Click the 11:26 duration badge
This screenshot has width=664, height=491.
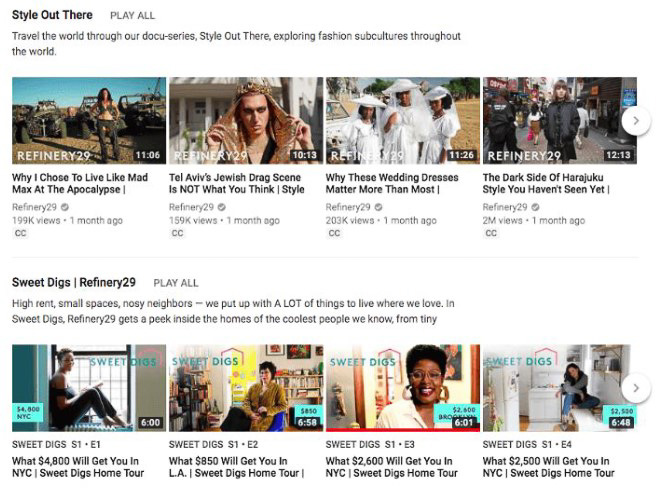(462, 155)
